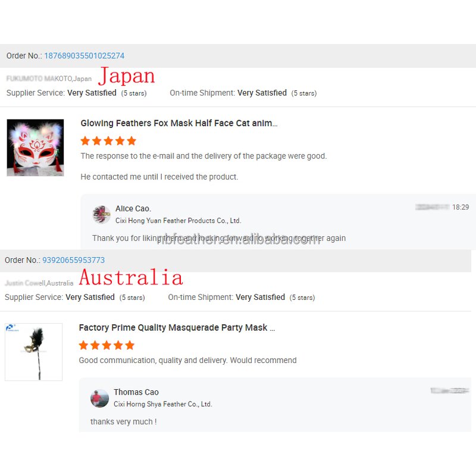Click the red Japan country label

[126, 76]
